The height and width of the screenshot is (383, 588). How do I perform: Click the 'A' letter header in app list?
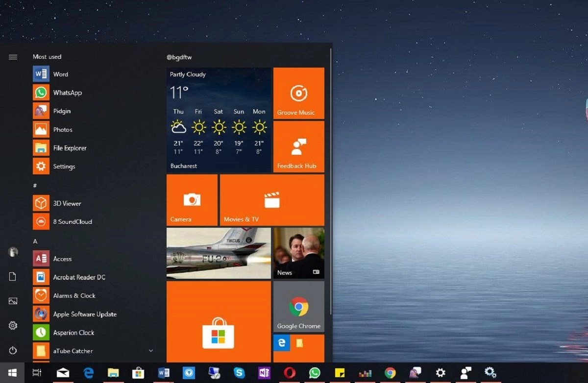coord(35,241)
